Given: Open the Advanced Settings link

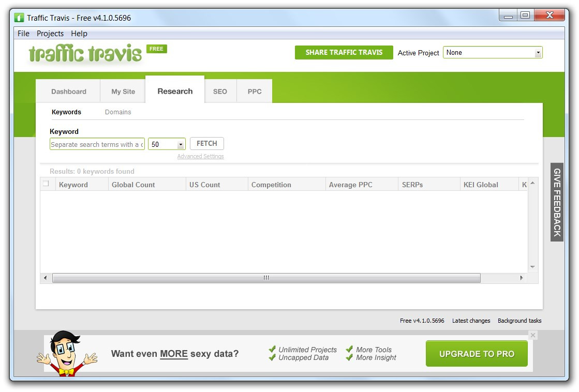Looking at the screenshot, I should pyautogui.click(x=201, y=156).
